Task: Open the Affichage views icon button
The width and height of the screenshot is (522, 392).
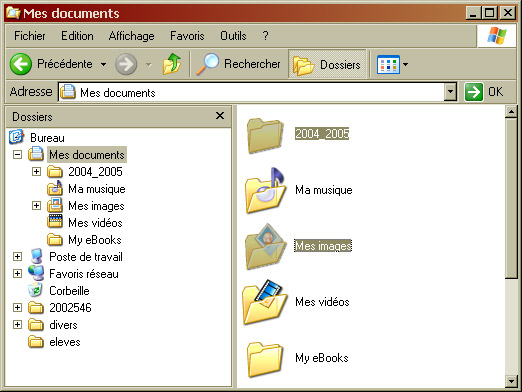Action: (388, 64)
